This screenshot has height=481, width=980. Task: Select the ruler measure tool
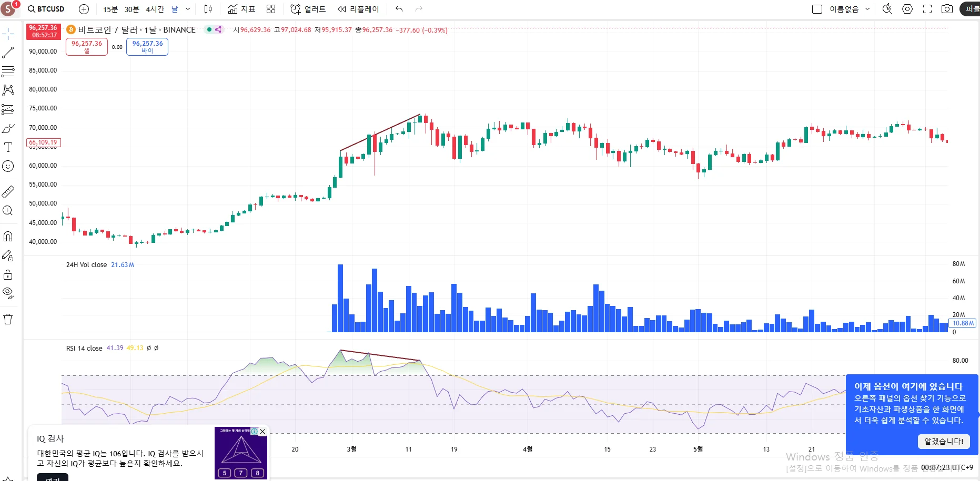tap(8, 192)
